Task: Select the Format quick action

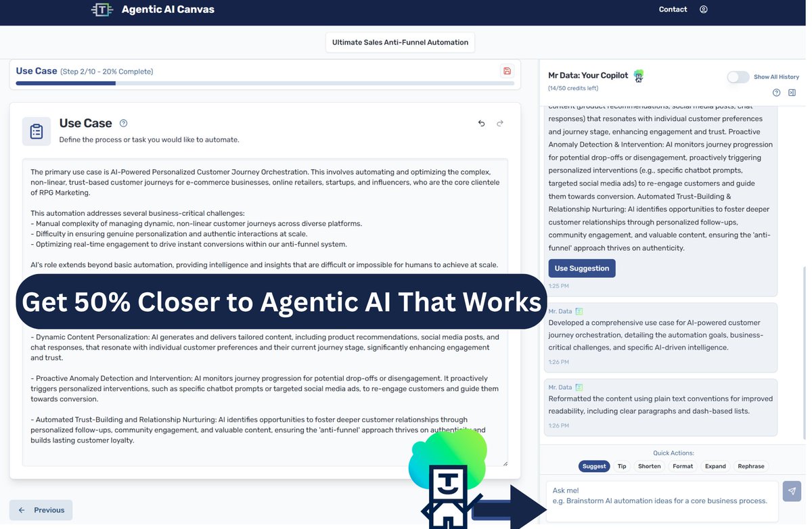Action: [683, 466]
